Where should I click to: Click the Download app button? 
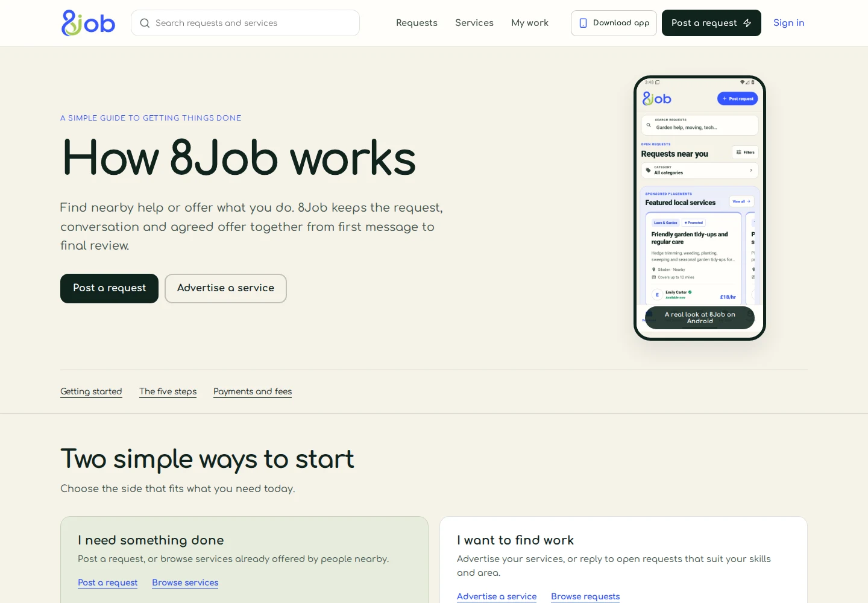pos(614,23)
